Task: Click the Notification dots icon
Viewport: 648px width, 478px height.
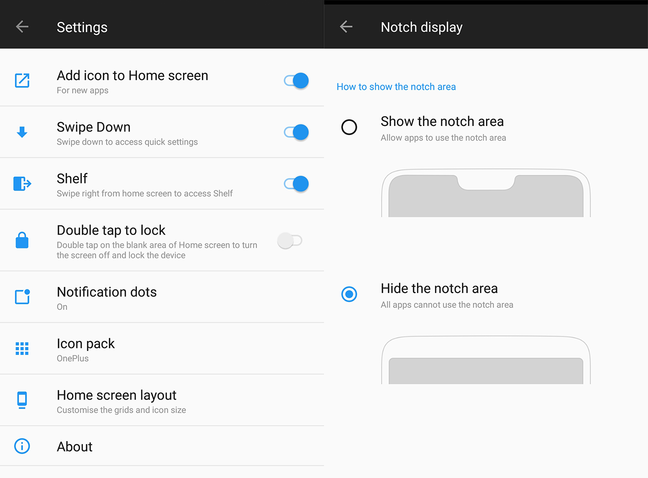Action: 22,297
